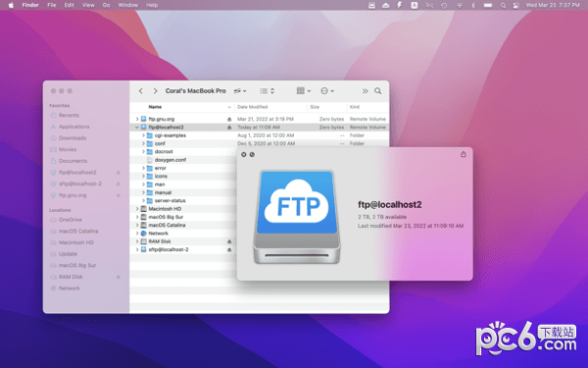Expand the Network row in file list

click(137, 234)
